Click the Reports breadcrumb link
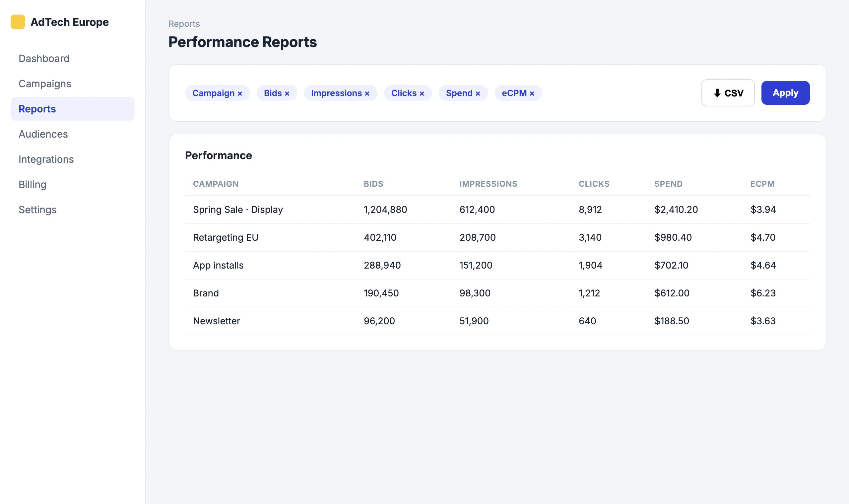Viewport: 849px width, 504px height. click(x=184, y=24)
